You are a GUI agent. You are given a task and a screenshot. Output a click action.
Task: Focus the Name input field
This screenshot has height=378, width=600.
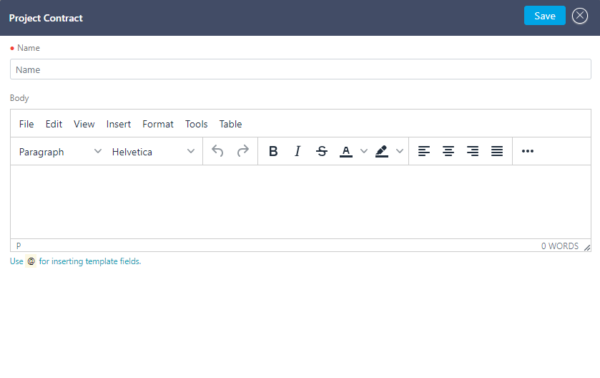click(300, 69)
